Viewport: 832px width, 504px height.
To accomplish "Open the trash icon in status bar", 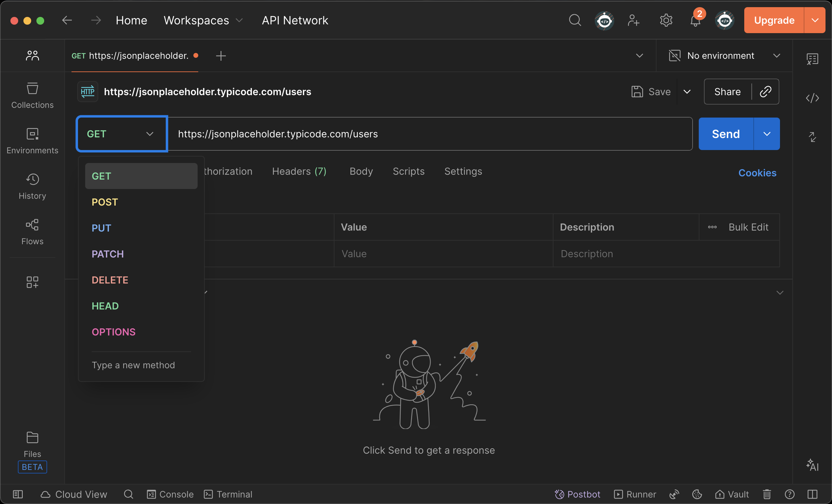I will pos(767,494).
